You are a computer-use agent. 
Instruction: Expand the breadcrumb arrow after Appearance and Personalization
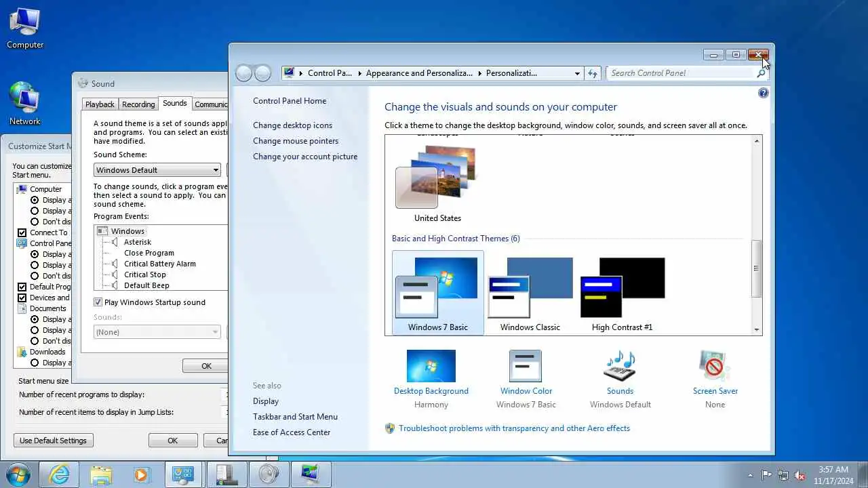pos(479,73)
